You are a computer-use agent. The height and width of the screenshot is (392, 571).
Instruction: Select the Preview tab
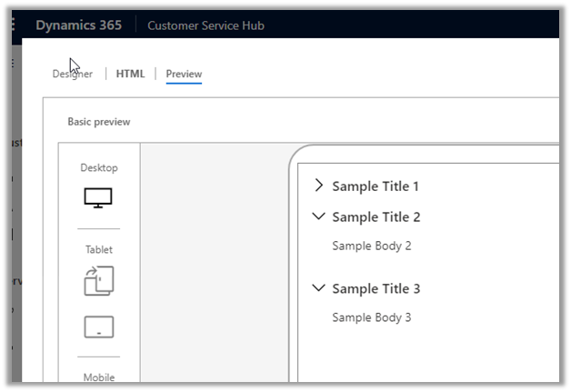pyautogui.click(x=184, y=74)
